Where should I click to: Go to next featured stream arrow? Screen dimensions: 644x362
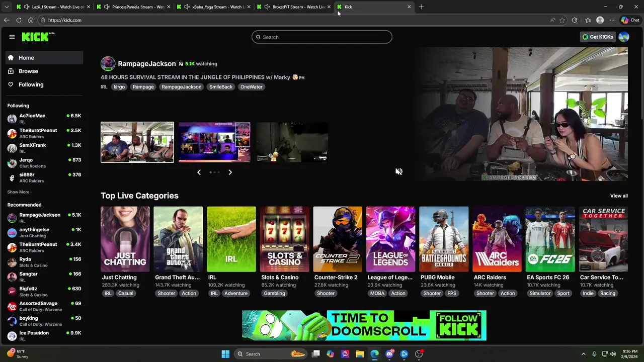(230, 172)
